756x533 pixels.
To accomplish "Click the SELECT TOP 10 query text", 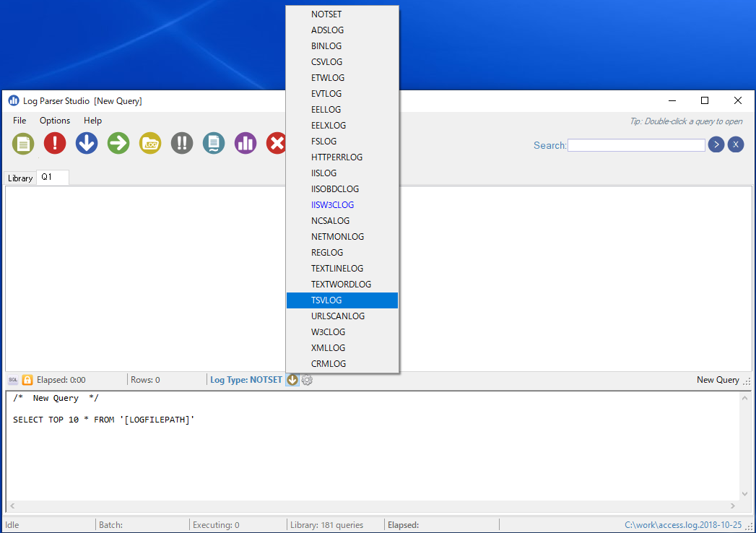I will [104, 420].
